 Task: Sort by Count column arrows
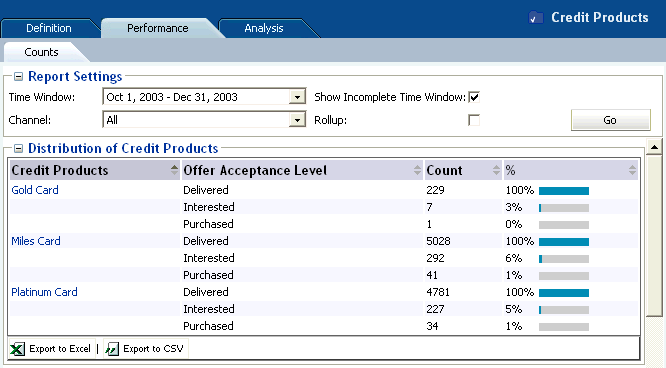tap(496, 170)
